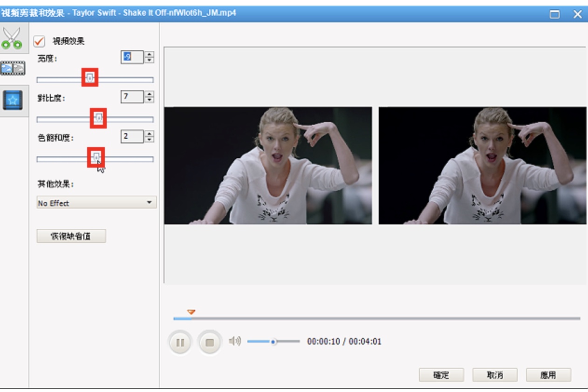
Task: Open the scissors trim tab
Action: pyautogui.click(x=12, y=38)
